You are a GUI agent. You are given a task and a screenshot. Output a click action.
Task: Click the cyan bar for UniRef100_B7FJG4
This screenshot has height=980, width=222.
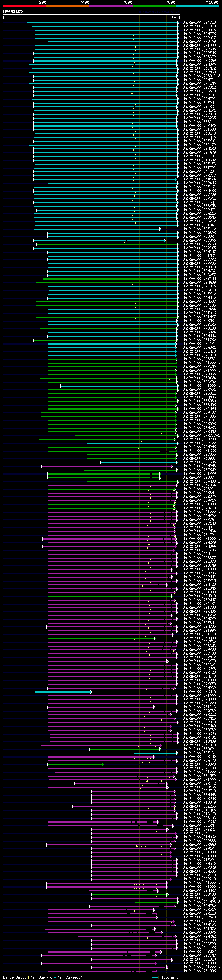(x=156, y=753)
